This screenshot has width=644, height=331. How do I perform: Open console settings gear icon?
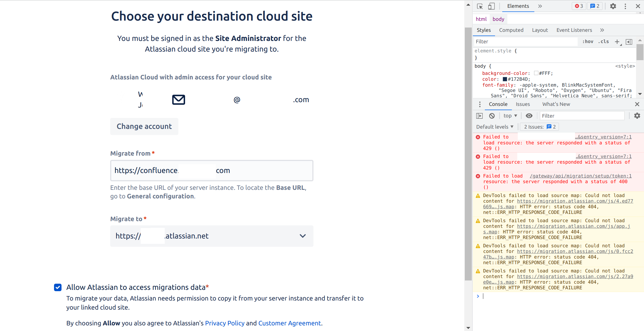637,116
